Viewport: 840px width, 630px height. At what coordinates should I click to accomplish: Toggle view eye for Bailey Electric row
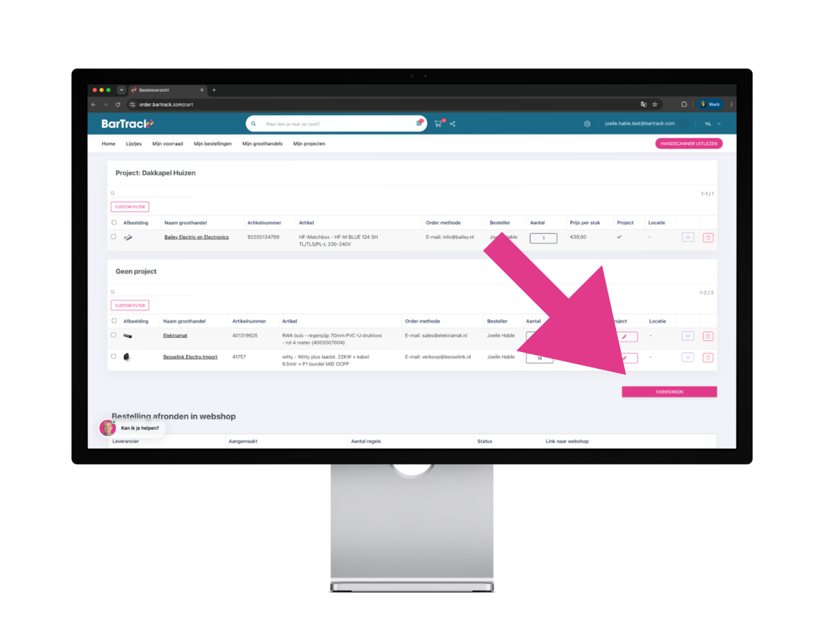(x=688, y=237)
